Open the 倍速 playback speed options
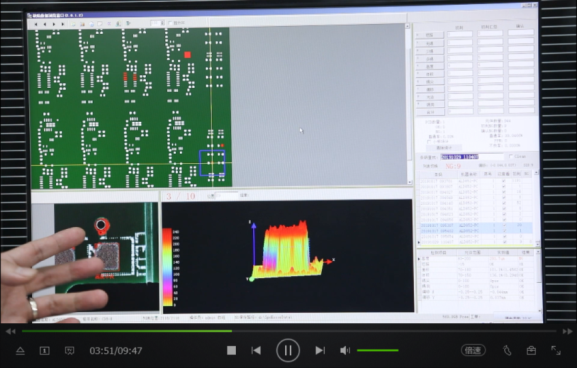This screenshot has height=368, width=577. 473,350
